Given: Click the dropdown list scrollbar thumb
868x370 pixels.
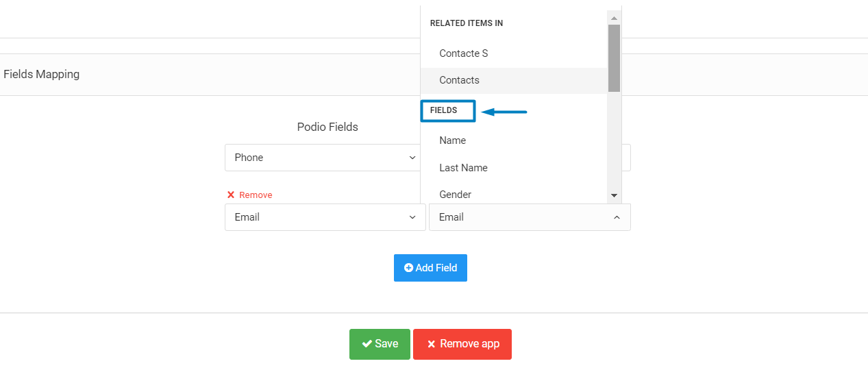Looking at the screenshot, I should (614, 58).
